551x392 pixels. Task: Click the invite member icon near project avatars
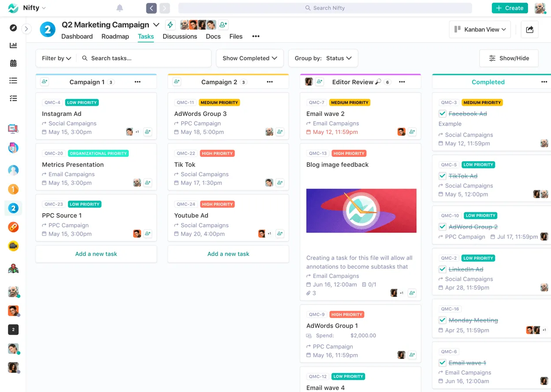[223, 25]
